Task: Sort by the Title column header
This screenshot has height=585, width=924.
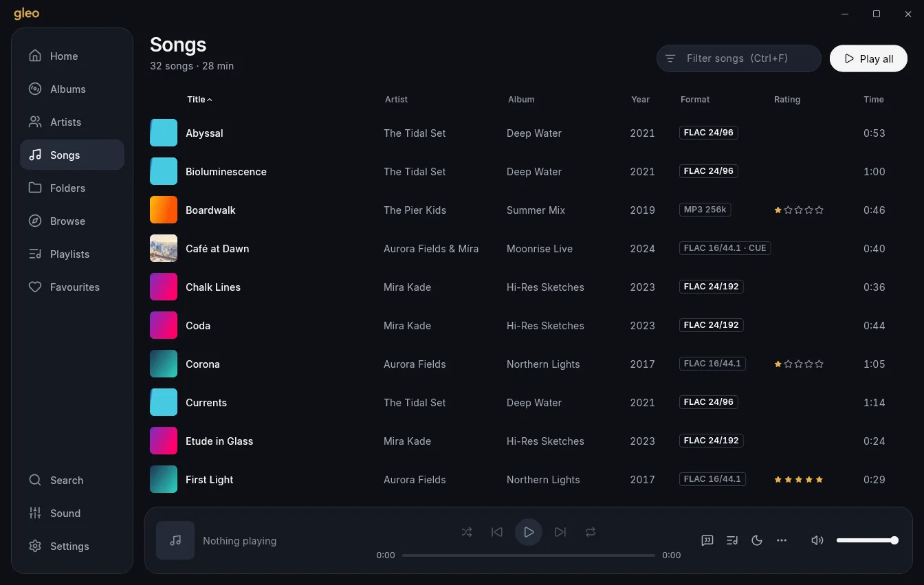Action: click(199, 100)
